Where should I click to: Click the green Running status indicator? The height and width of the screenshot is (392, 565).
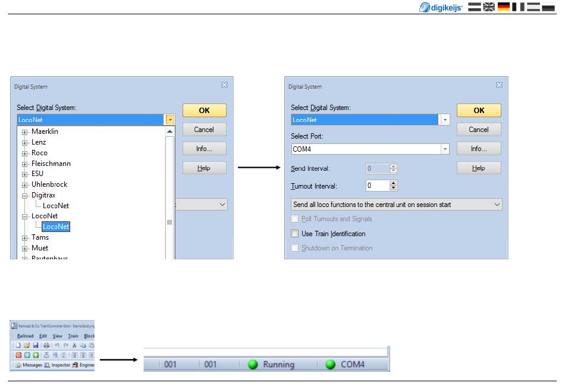point(253,364)
